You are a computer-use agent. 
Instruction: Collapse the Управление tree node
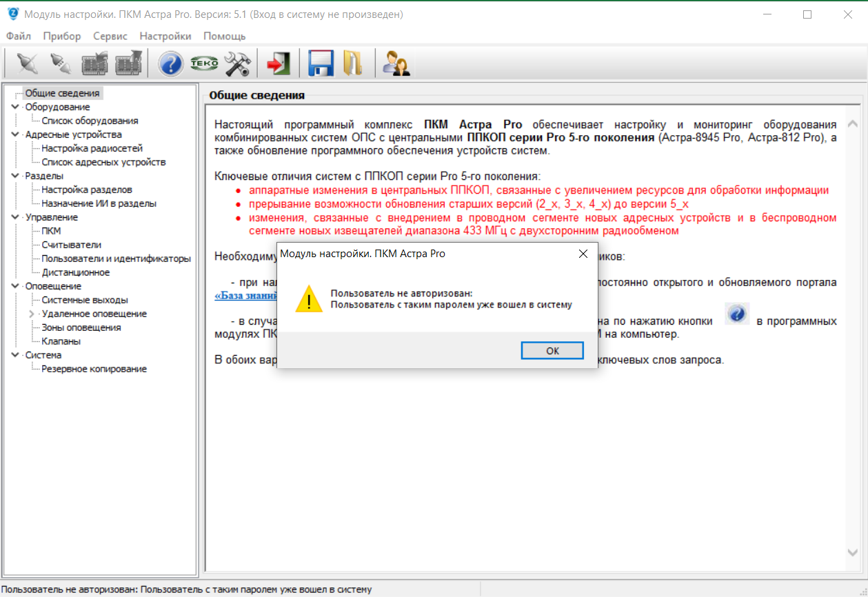(x=15, y=217)
